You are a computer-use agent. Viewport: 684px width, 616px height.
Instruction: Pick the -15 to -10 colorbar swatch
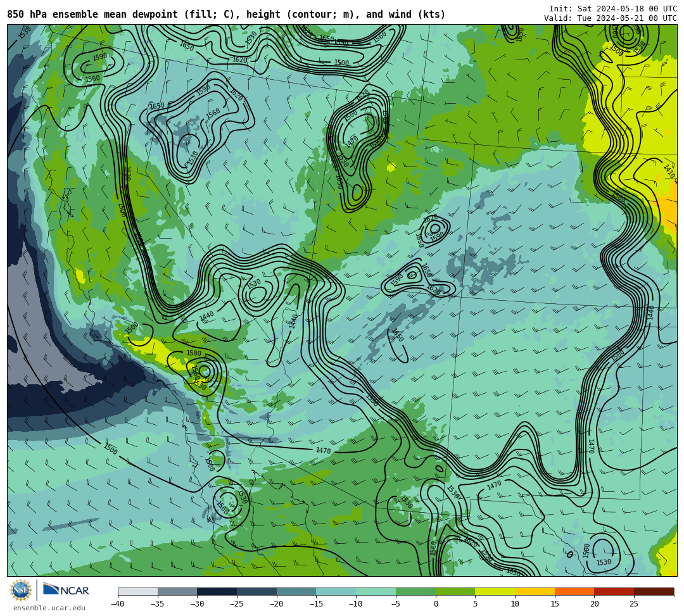tap(336, 591)
